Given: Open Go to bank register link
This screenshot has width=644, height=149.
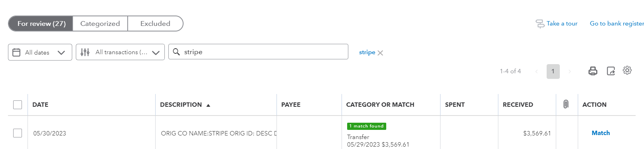Looking at the screenshot, I should tap(617, 24).
